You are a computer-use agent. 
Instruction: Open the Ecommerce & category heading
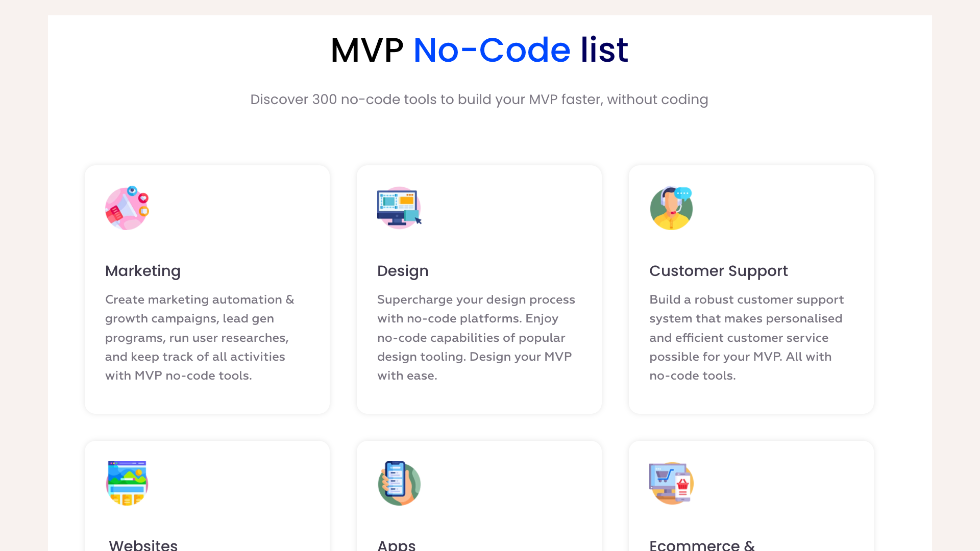[702, 544]
